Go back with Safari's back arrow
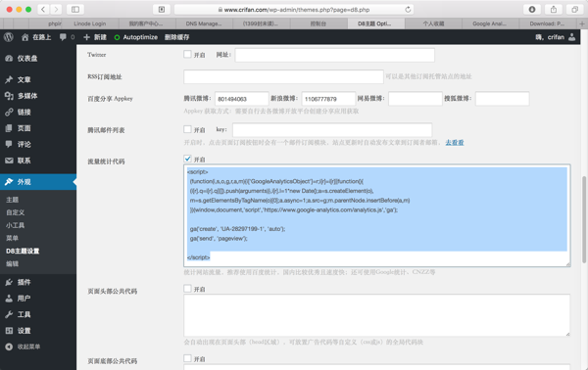The image size is (588, 370). click(x=43, y=10)
